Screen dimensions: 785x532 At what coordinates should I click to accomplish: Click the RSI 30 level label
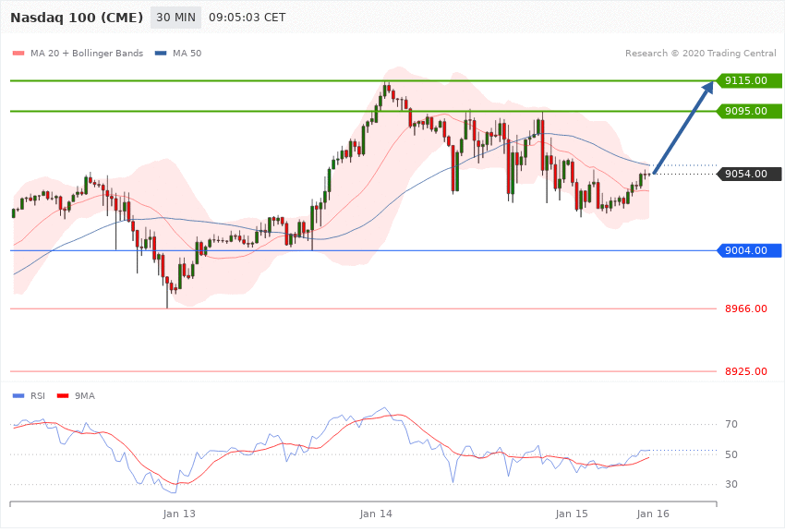click(x=731, y=485)
